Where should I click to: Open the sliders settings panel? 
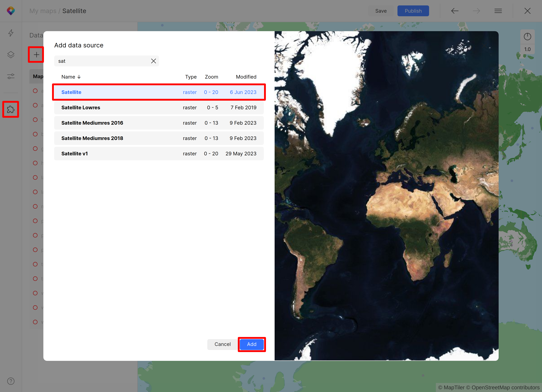point(11,76)
